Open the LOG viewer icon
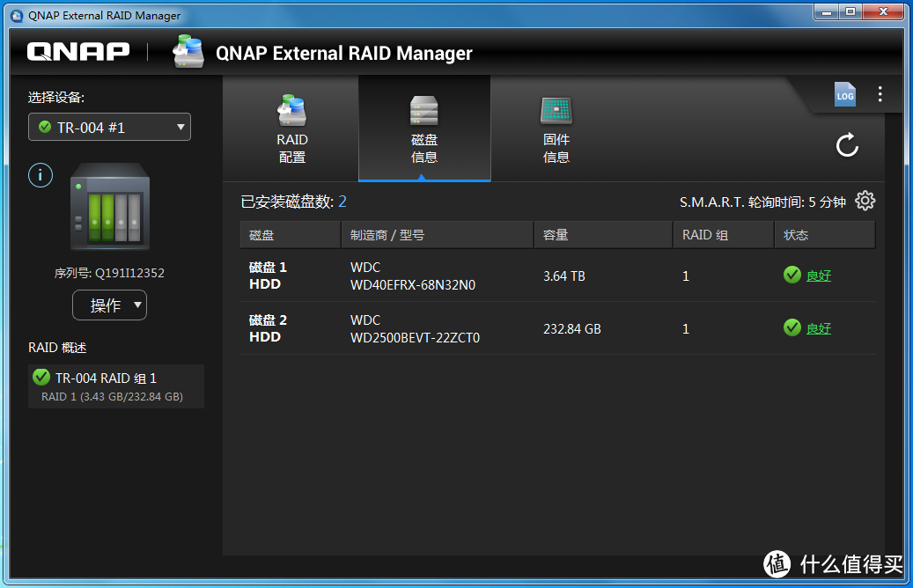Screen dimensions: 913x588 [x=844, y=94]
